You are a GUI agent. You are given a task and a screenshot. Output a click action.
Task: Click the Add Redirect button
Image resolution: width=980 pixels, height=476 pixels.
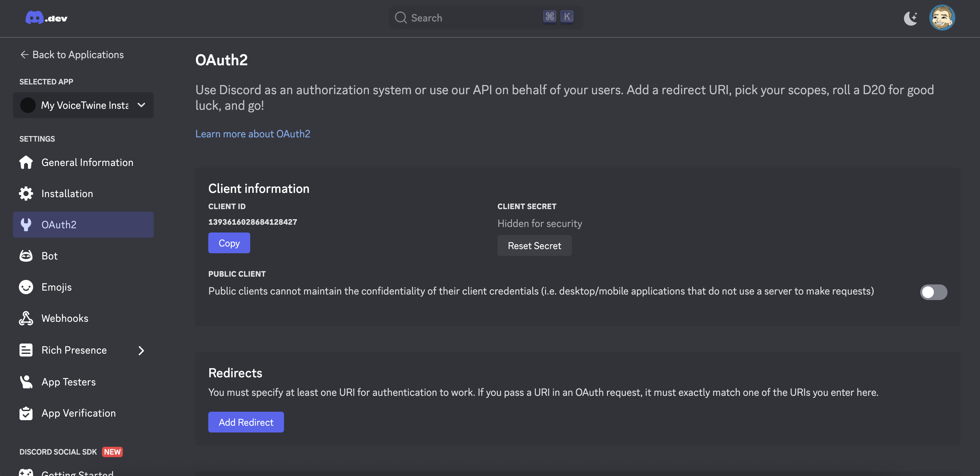click(246, 422)
